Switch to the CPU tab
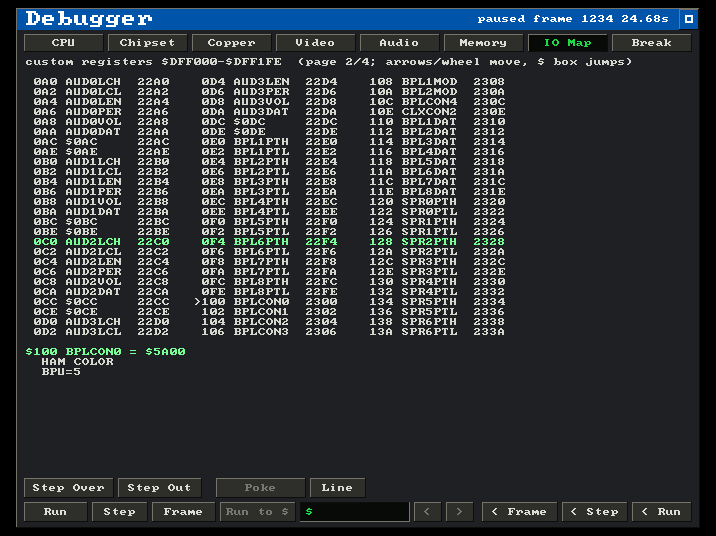Viewport: 716px width, 536px height. (63, 43)
